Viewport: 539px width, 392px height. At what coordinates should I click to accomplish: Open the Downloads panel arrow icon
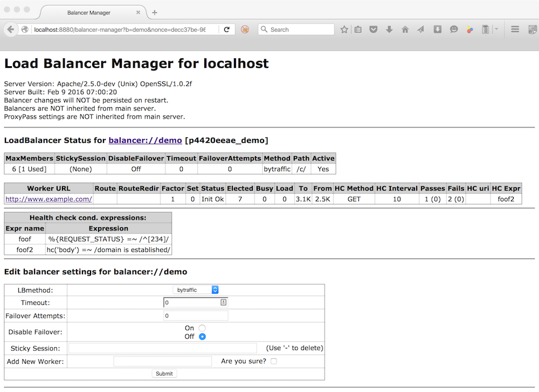[389, 29]
